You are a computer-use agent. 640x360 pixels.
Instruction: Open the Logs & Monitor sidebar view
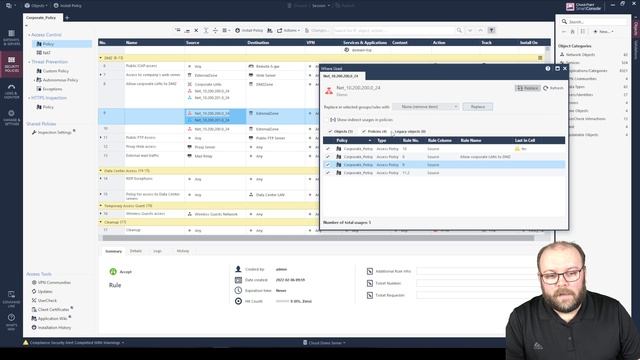(11, 92)
